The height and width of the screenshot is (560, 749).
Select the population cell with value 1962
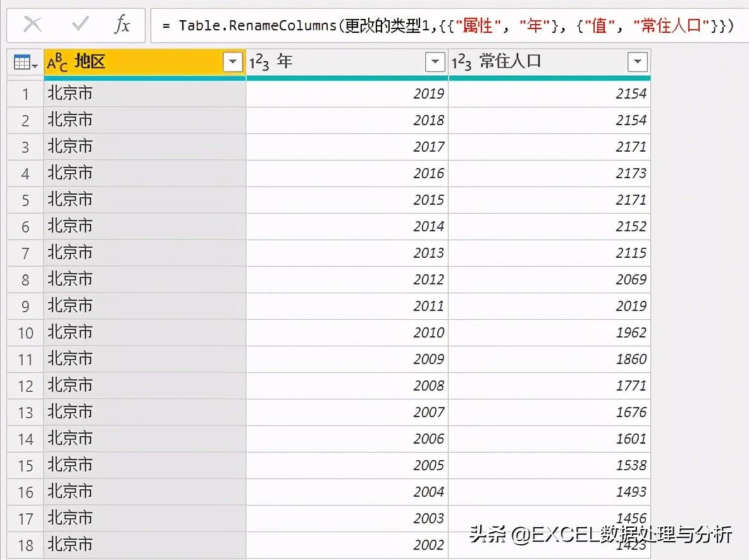coord(549,332)
